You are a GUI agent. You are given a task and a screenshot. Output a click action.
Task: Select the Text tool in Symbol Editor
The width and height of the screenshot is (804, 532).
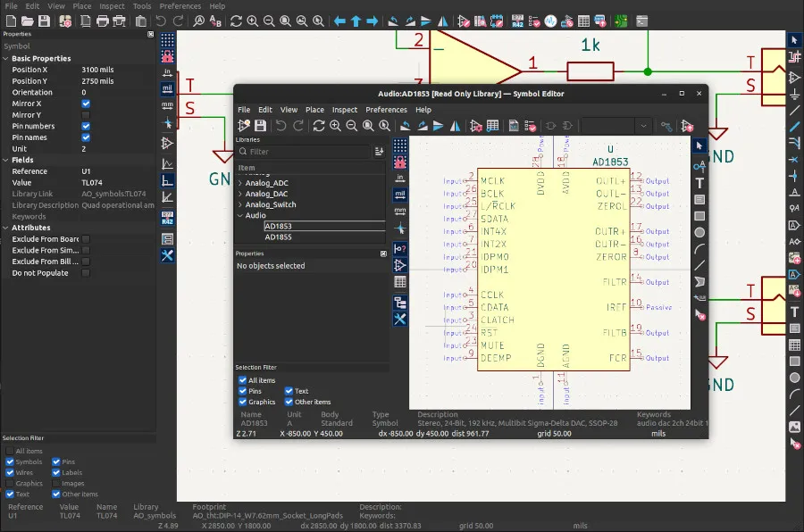click(x=699, y=182)
